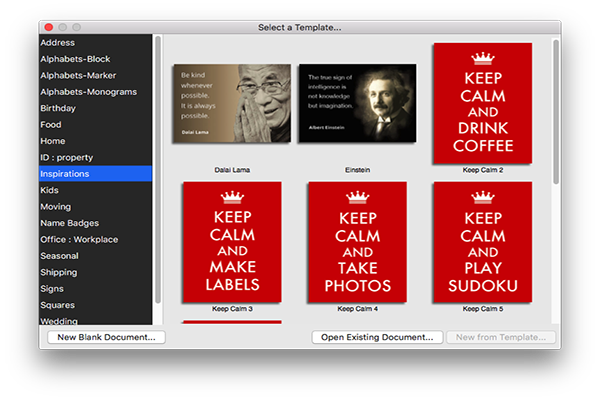The width and height of the screenshot is (600, 400).
Task: Click the Dalai Lama template label
Action: coord(232,170)
